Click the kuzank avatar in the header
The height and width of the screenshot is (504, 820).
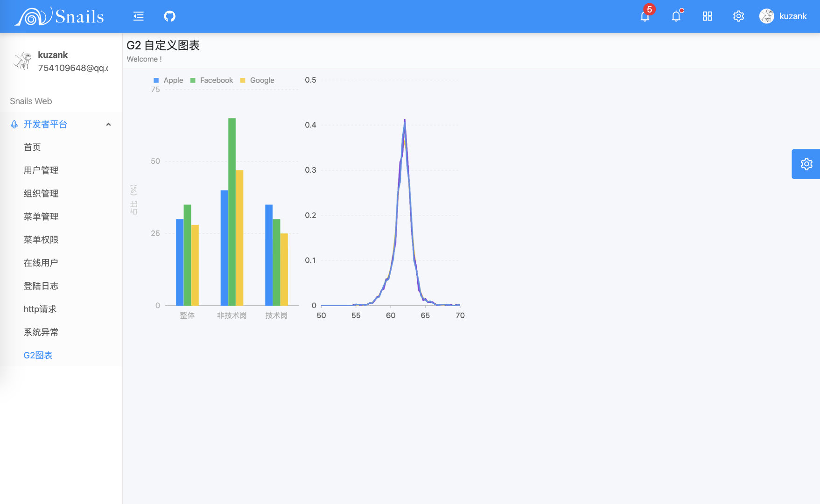click(767, 16)
